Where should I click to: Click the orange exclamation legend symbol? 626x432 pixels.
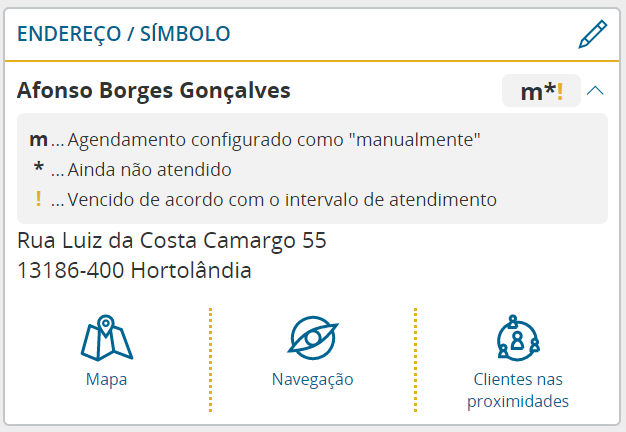click(38, 198)
